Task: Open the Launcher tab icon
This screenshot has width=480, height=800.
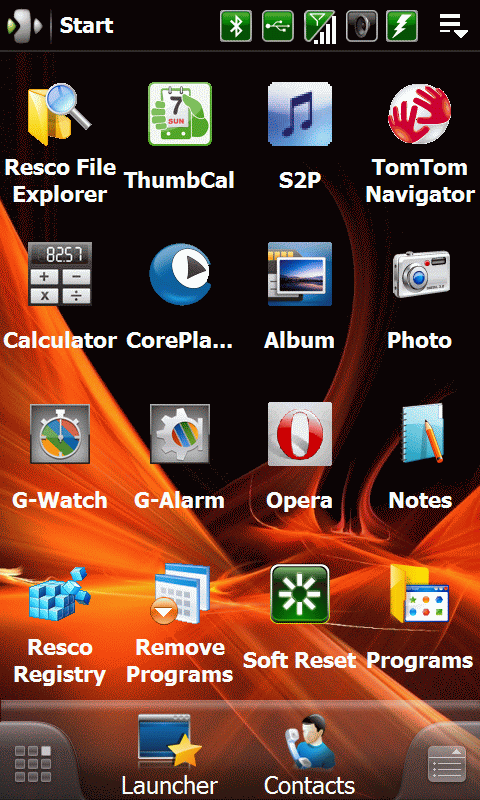Action: (x=169, y=756)
